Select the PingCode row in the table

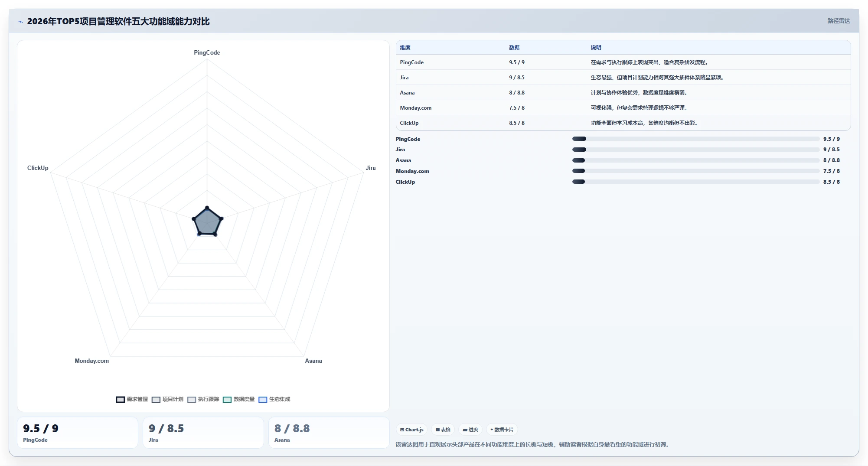[623, 62]
